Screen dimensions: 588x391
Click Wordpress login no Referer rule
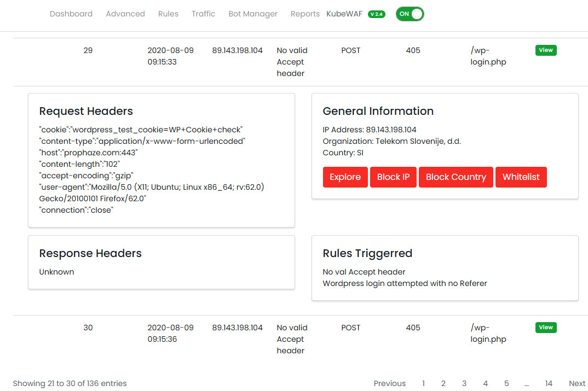(x=405, y=283)
